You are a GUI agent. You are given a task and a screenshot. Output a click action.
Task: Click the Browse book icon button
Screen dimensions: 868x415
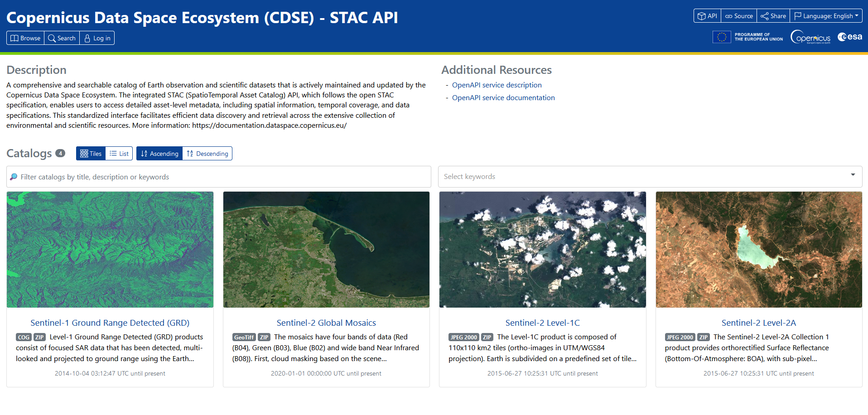pyautogui.click(x=25, y=38)
